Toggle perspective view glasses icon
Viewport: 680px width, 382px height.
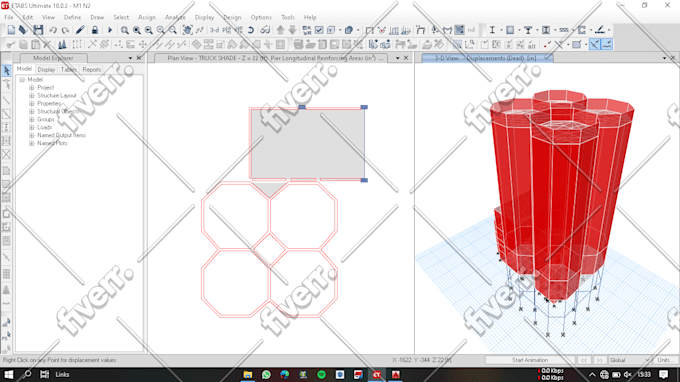coord(265,30)
